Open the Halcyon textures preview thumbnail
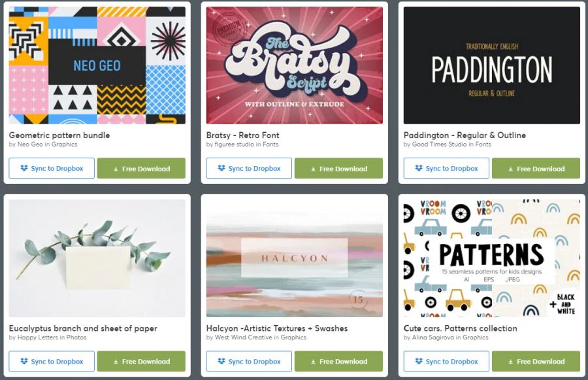The height and width of the screenshot is (380, 588). (295, 258)
